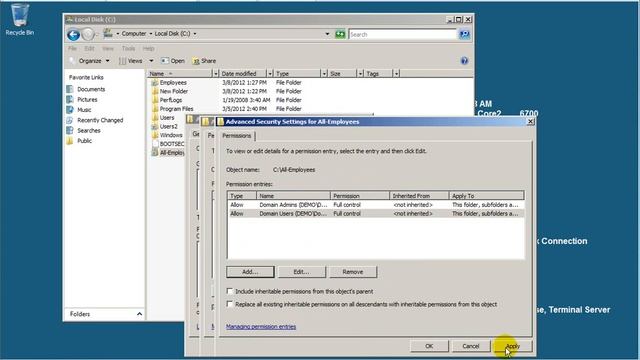Select the Domain Admins permission entry
The width and height of the screenshot is (640, 360).
(376, 205)
